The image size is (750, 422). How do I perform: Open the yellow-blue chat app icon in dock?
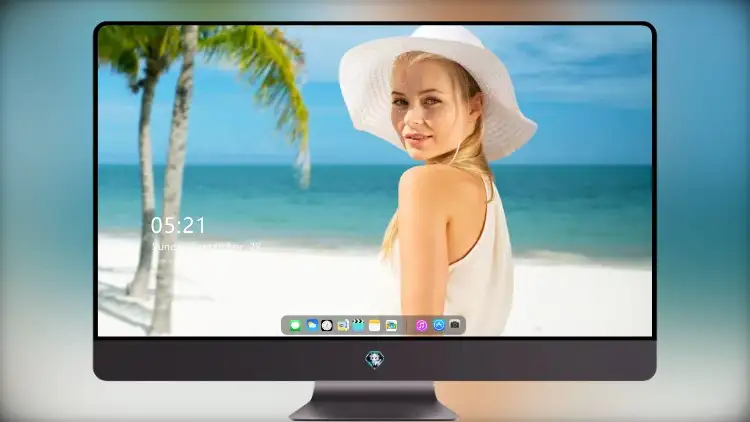(x=342, y=325)
